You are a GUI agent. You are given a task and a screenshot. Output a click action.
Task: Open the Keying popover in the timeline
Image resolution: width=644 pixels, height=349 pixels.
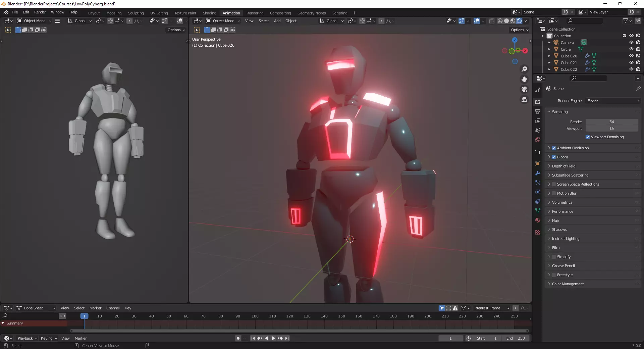point(49,338)
